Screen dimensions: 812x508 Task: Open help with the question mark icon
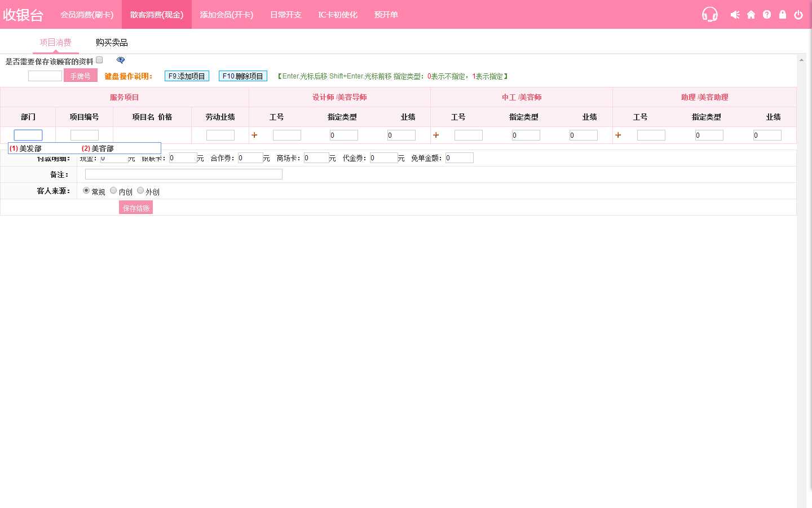[x=767, y=15]
